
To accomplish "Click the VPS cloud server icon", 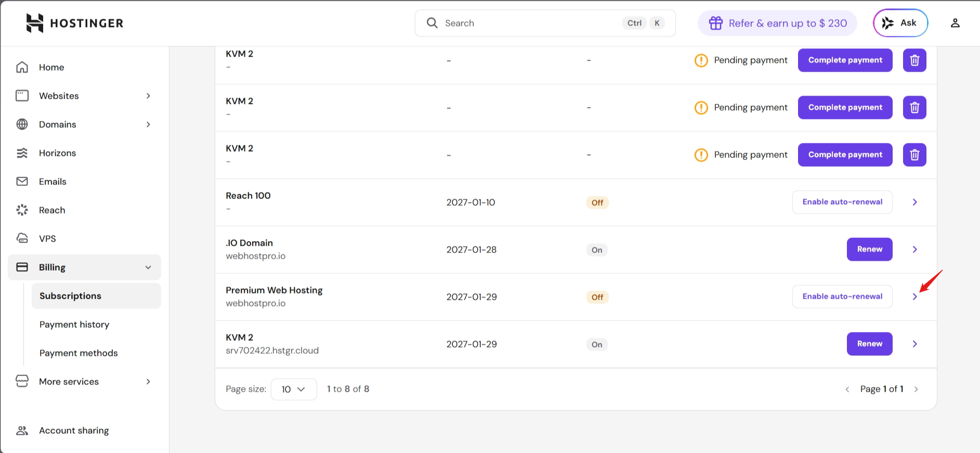I will coord(22,238).
